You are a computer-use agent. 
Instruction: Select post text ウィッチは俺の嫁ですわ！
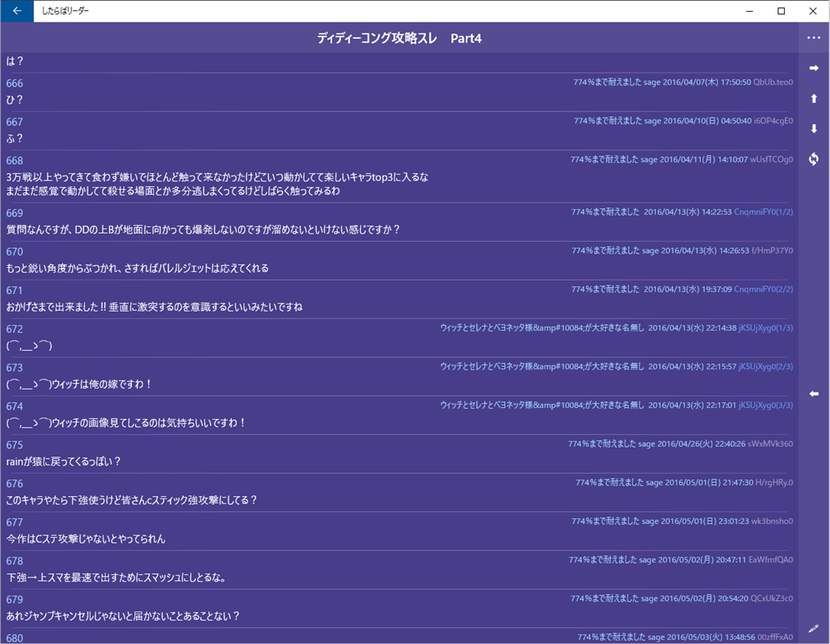point(80,384)
